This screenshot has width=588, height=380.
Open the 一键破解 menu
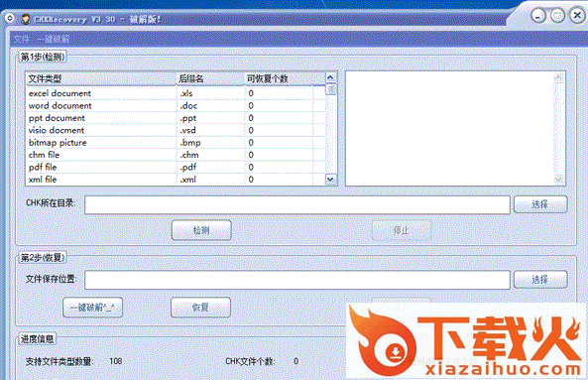pos(53,39)
